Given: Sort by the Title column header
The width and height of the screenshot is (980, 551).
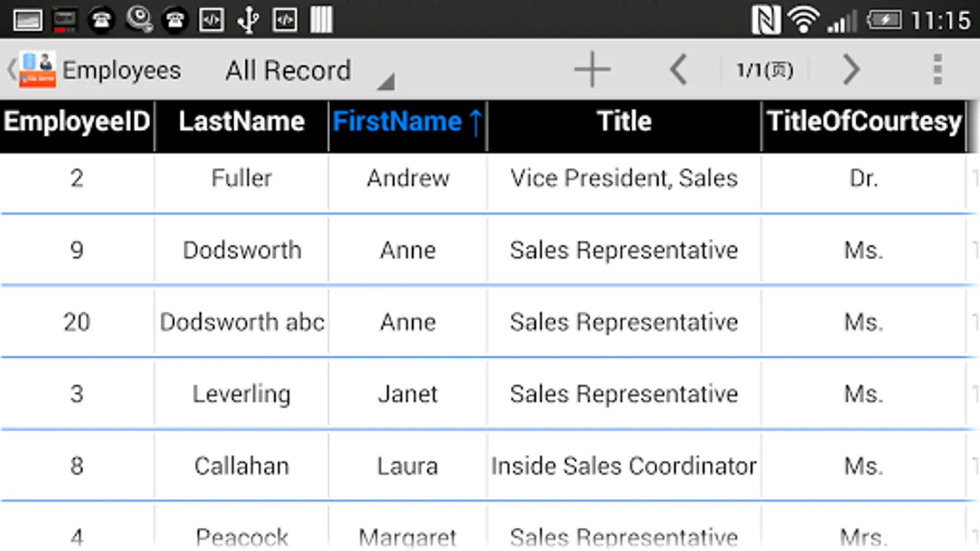Looking at the screenshot, I should point(624,122).
